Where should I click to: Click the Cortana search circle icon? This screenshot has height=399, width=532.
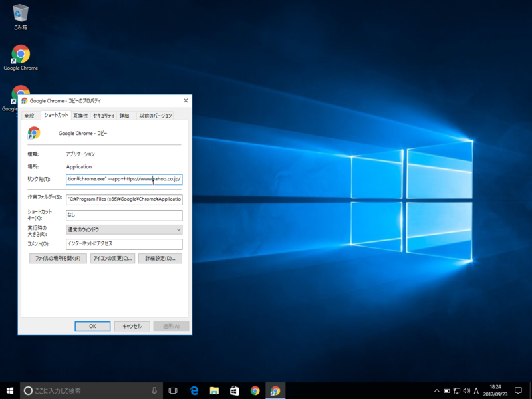29,391
